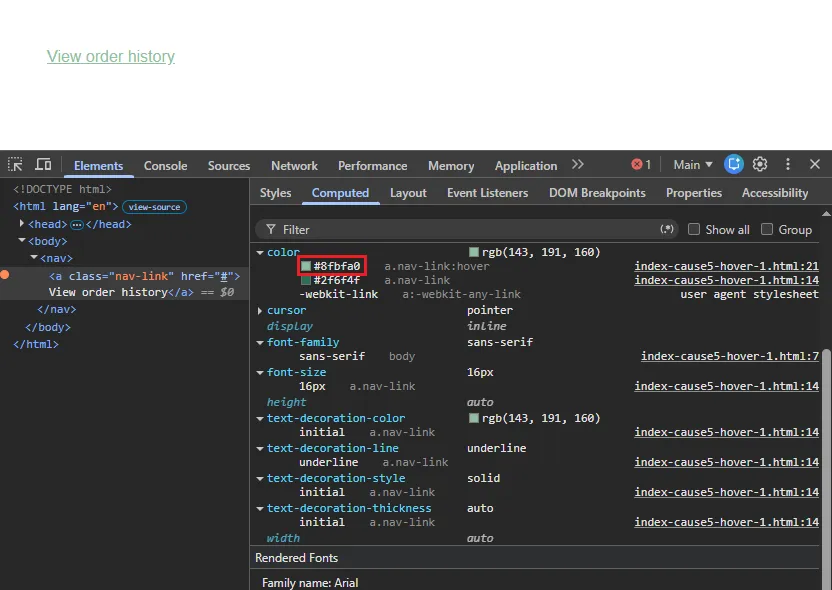Open source link index-cause5-hover-1.html:7

click(730, 356)
